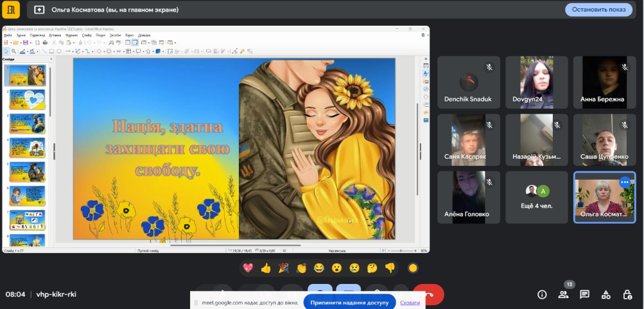This screenshot has height=309, width=644.
Task: Open the Формат menu in Impress
Action: point(71,35)
